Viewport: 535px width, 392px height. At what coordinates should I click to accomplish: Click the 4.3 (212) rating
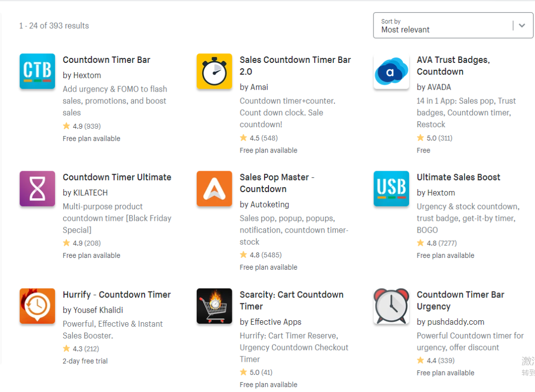pyautogui.click(x=81, y=349)
